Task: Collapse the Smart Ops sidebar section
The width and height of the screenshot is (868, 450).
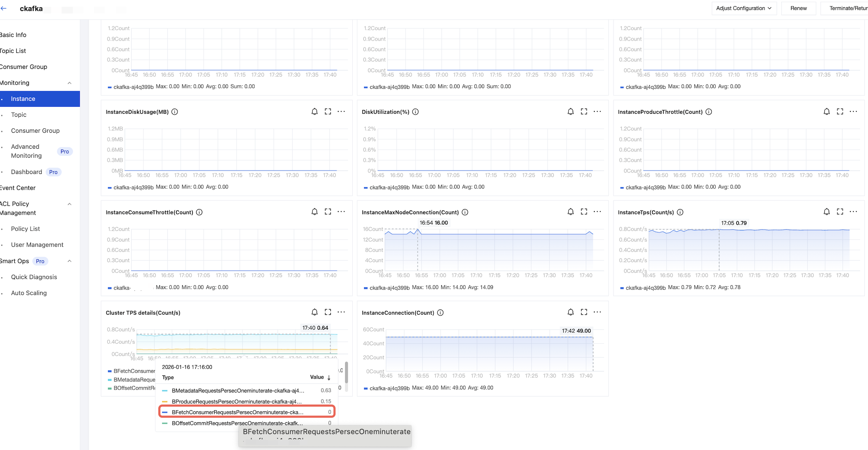Action: click(x=70, y=261)
